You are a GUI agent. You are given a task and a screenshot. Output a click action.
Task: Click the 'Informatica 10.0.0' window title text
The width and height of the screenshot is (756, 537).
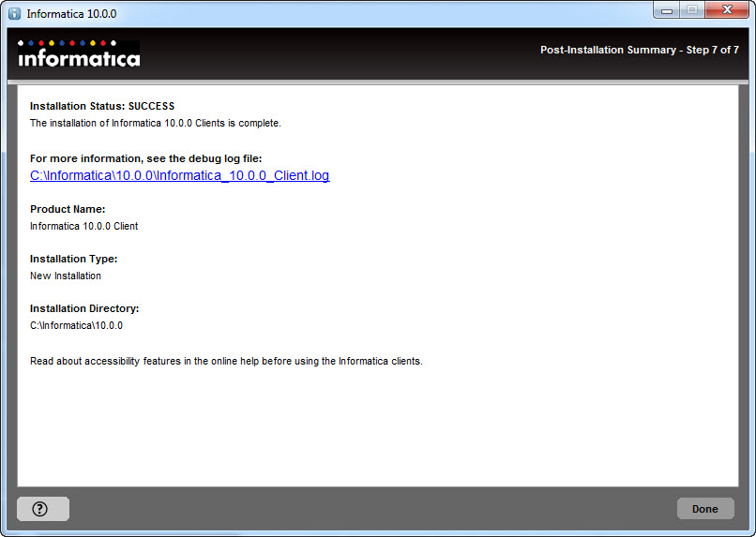(x=71, y=13)
